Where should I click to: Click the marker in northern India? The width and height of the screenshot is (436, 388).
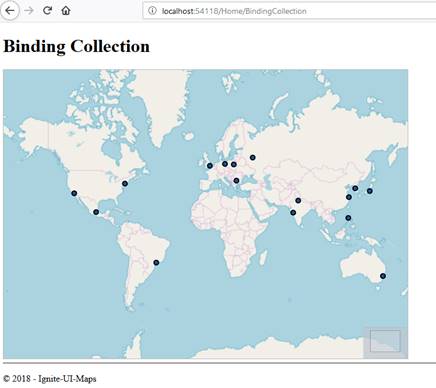298,200
